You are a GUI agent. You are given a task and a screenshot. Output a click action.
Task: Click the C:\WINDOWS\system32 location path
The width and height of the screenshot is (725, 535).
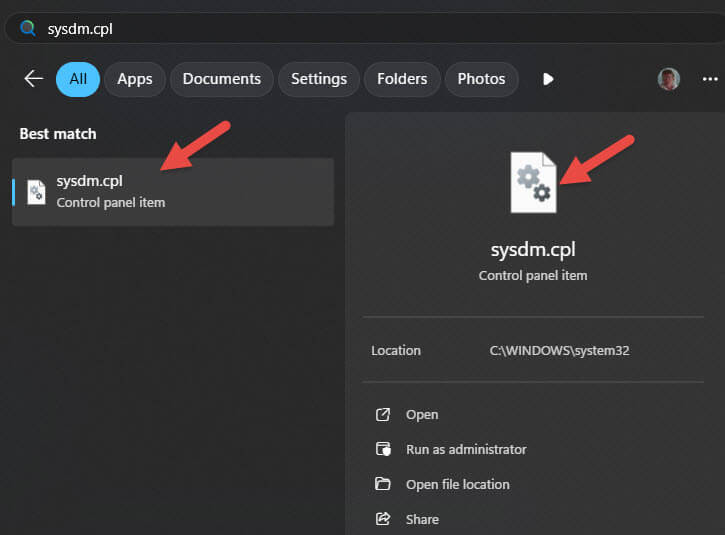pyautogui.click(x=558, y=351)
